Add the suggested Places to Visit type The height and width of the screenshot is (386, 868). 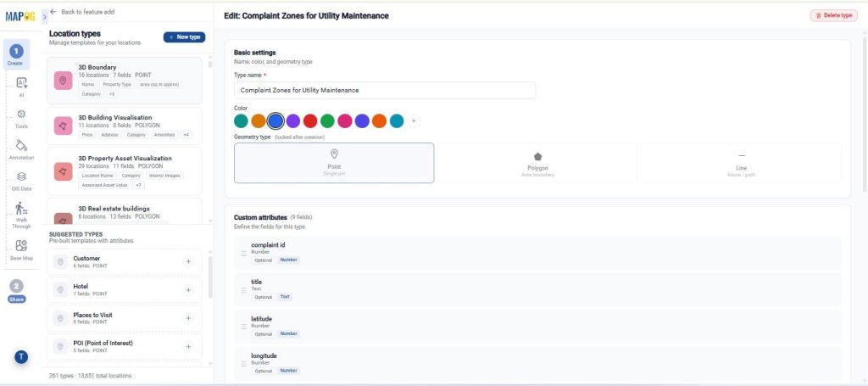click(x=188, y=318)
